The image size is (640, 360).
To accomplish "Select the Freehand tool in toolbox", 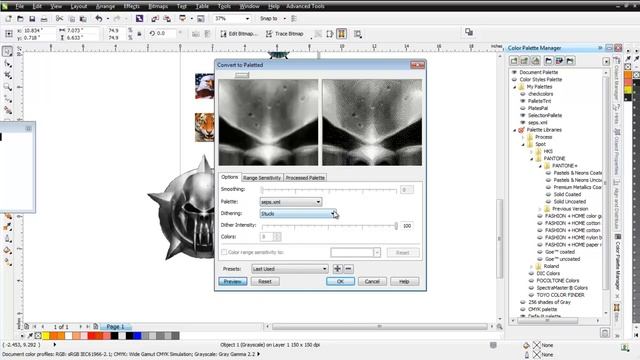I will pyautogui.click(x=7, y=99).
